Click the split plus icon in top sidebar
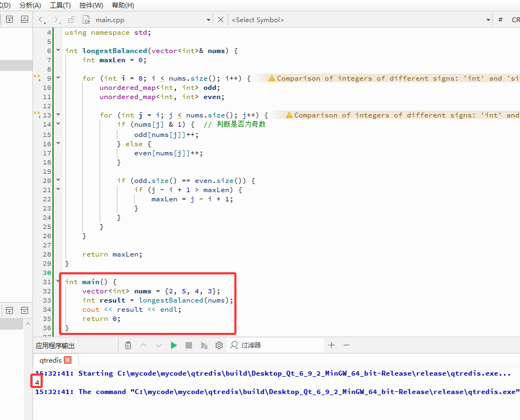 coord(10,19)
